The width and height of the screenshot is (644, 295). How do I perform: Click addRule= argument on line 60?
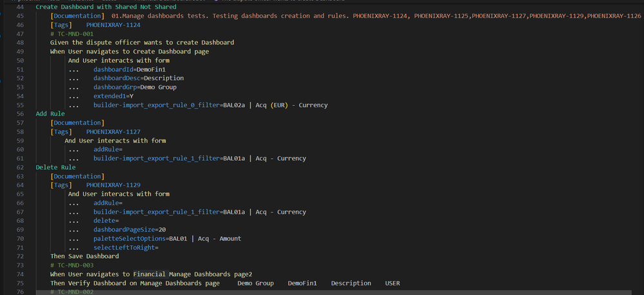click(x=108, y=149)
